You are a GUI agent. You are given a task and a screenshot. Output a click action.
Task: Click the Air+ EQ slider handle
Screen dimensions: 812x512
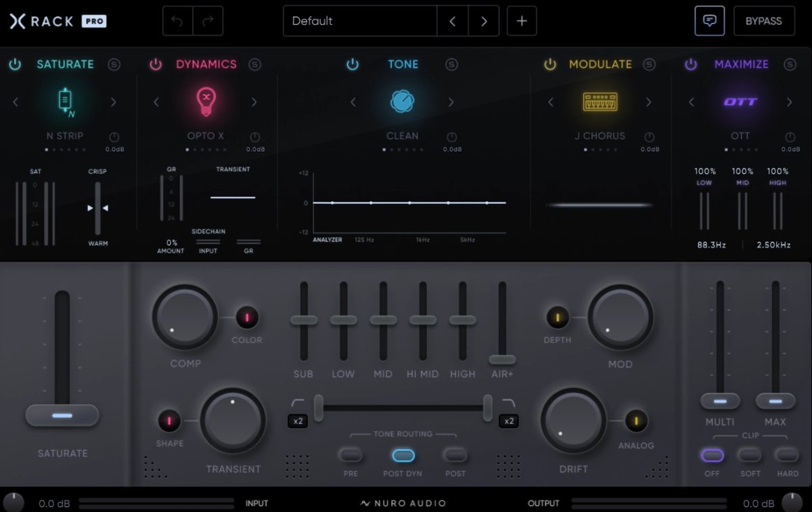pos(502,360)
